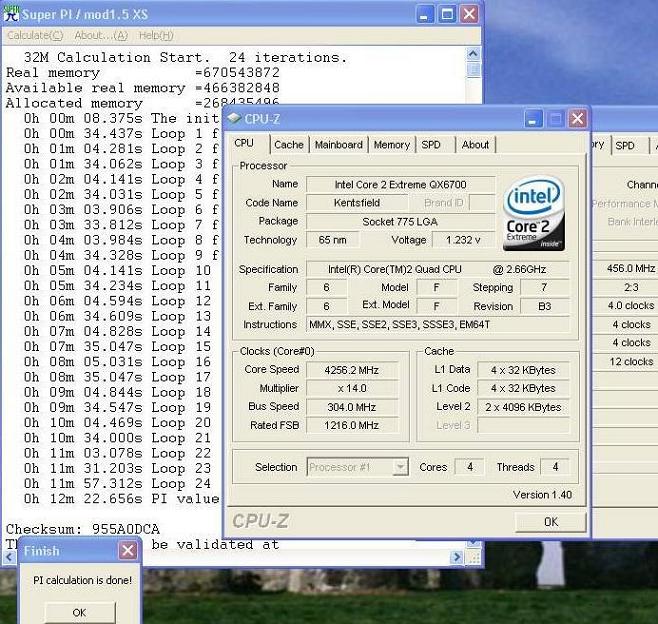The image size is (658, 624).
Task: Click the Revision value B3
Action: tap(544, 306)
